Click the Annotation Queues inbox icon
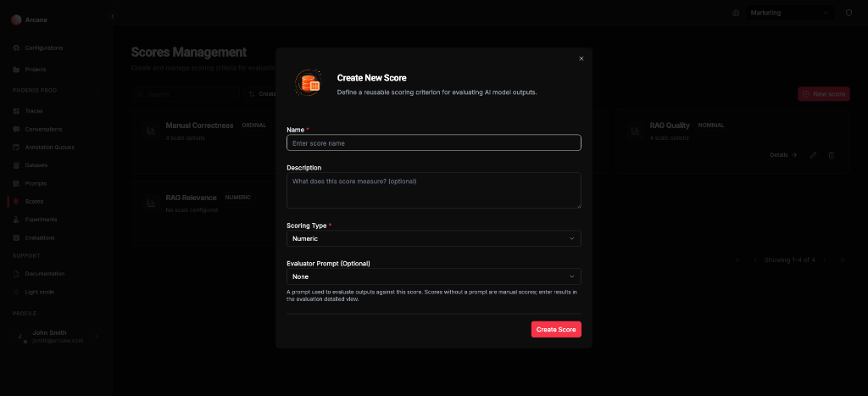 point(16,148)
